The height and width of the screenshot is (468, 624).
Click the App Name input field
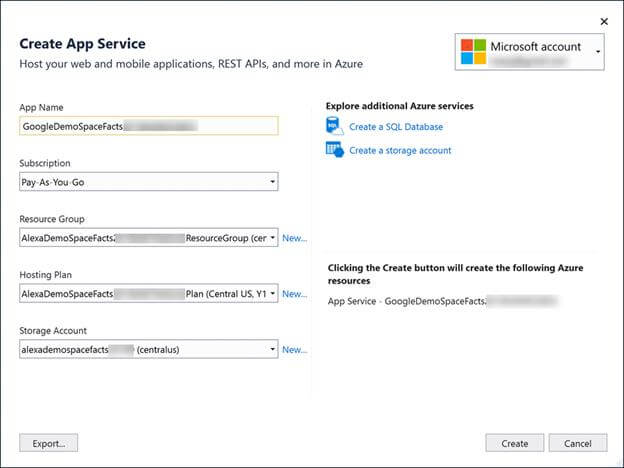tap(149, 126)
